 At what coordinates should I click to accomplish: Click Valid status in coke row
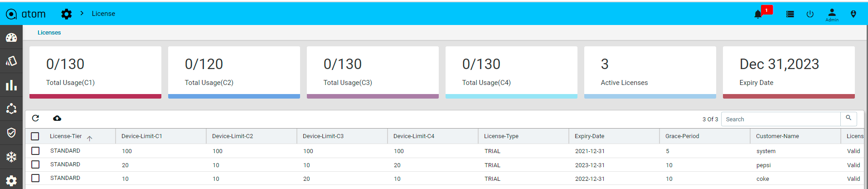click(x=853, y=179)
